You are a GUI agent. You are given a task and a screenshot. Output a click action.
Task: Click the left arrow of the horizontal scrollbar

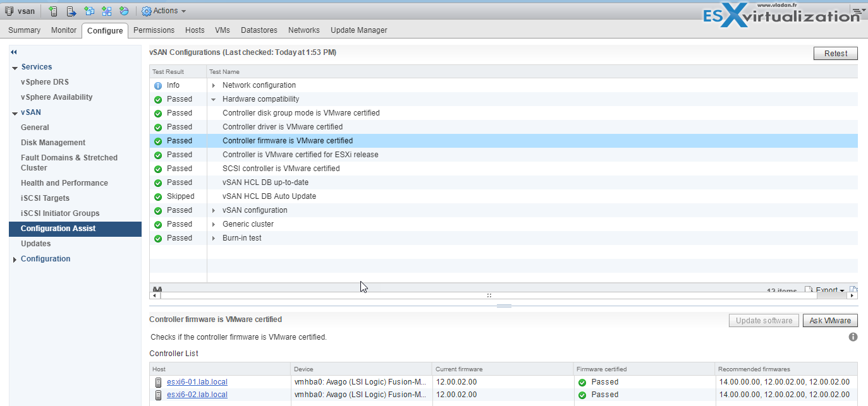[x=154, y=295]
